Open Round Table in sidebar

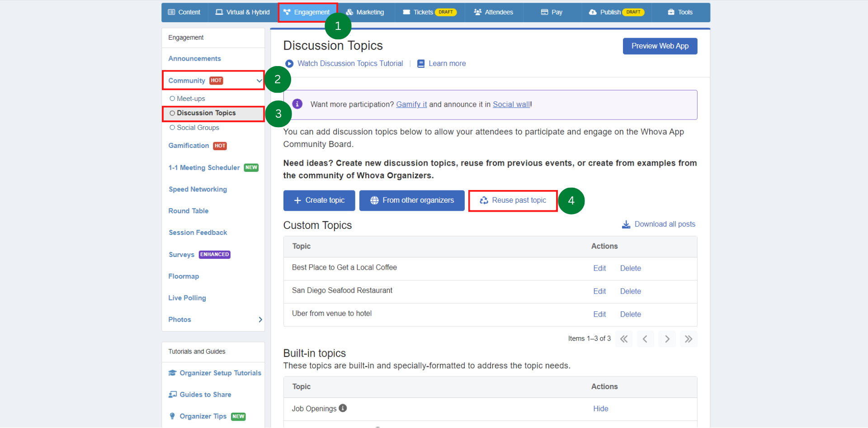click(x=188, y=211)
